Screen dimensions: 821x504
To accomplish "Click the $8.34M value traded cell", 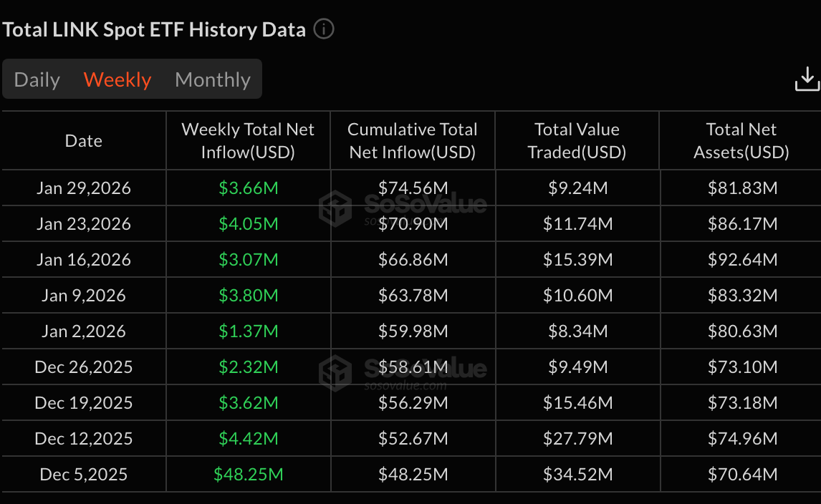I will (577, 331).
